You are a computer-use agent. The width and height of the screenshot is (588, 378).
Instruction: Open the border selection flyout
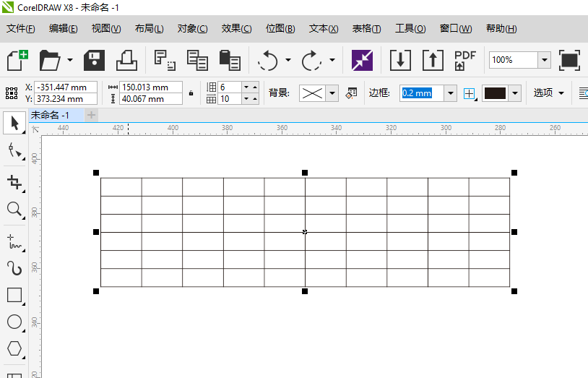point(470,93)
